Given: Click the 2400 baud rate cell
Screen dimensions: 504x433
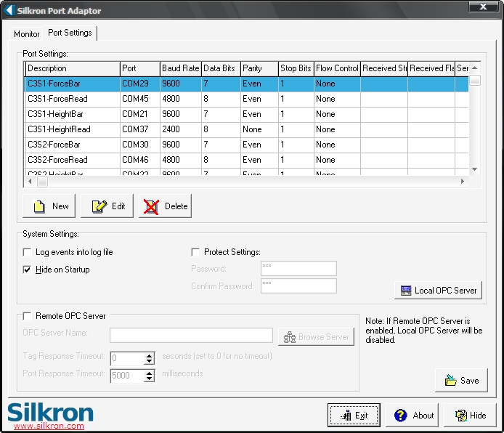Looking at the screenshot, I should point(181,129).
